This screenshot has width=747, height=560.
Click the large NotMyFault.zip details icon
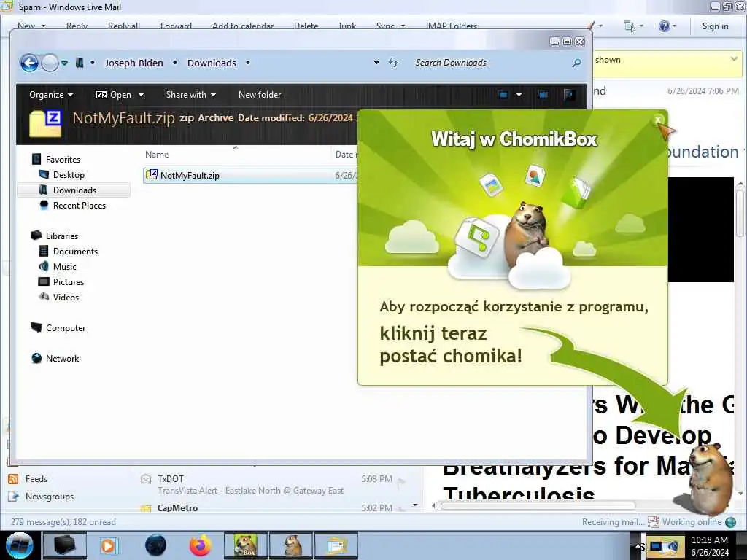click(46, 122)
